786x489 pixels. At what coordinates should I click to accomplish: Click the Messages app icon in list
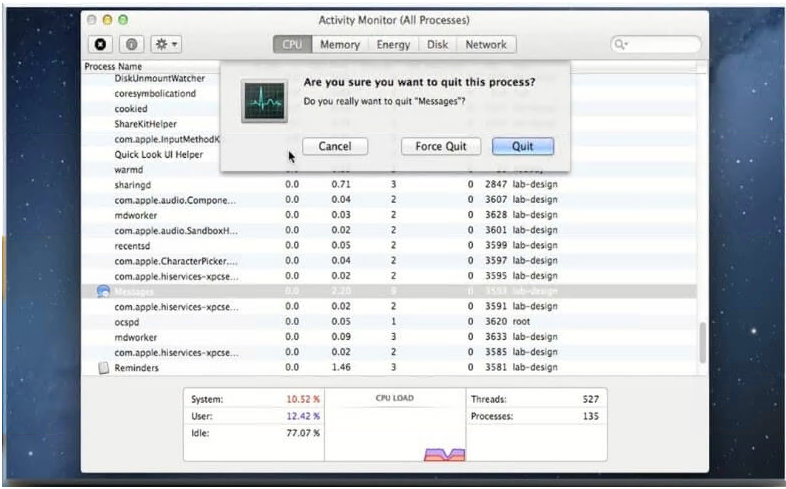(x=103, y=291)
